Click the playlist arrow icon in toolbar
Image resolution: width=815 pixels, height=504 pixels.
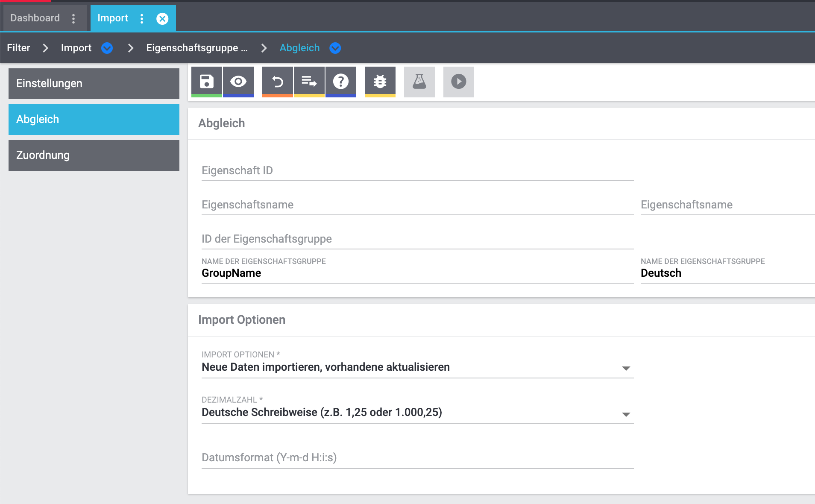(x=309, y=81)
